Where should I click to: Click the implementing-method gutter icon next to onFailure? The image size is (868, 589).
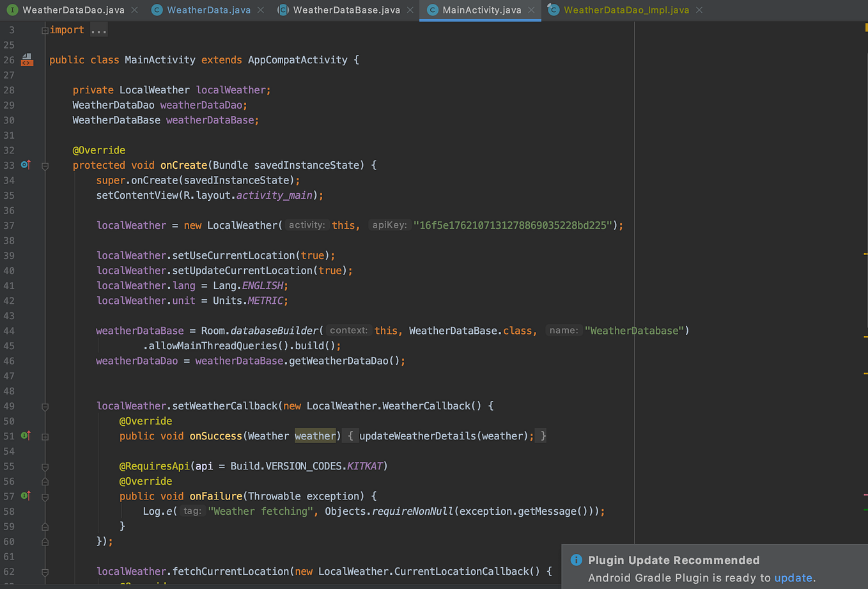pyautogui.click(x=26, y=496)
